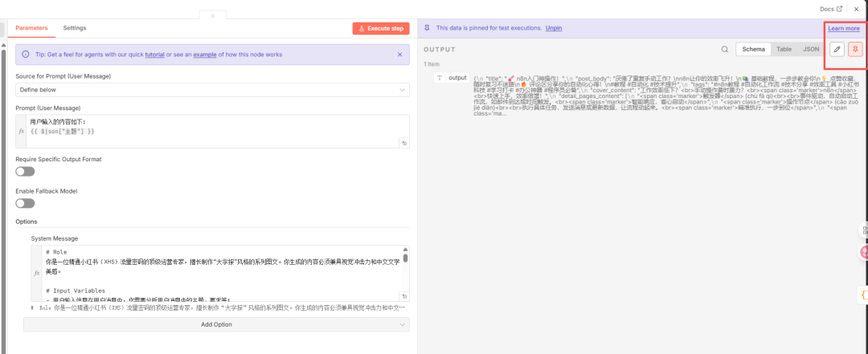This screenshot has width=868, height=354.
Task: Dismiss the agents tip banner
Action: [400, 55]
